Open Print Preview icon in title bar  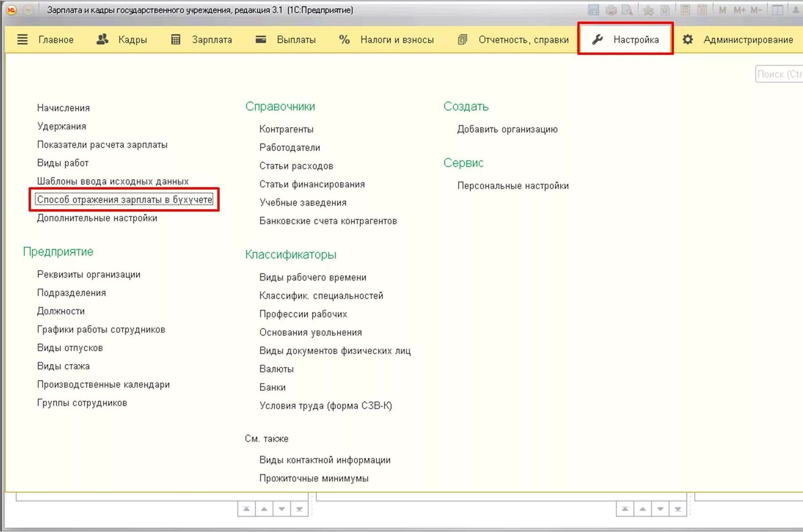pos(627,10)
